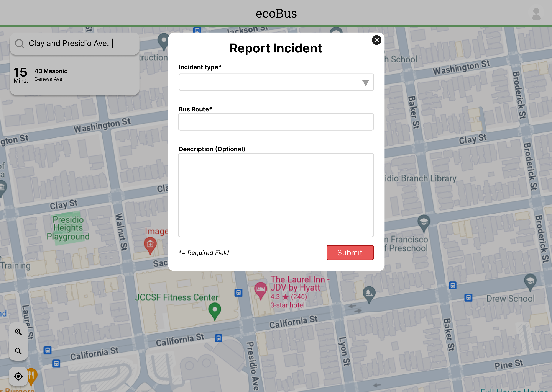Center map on my location
The height and width of the screenshot is (392, 552).
(18, 376)
